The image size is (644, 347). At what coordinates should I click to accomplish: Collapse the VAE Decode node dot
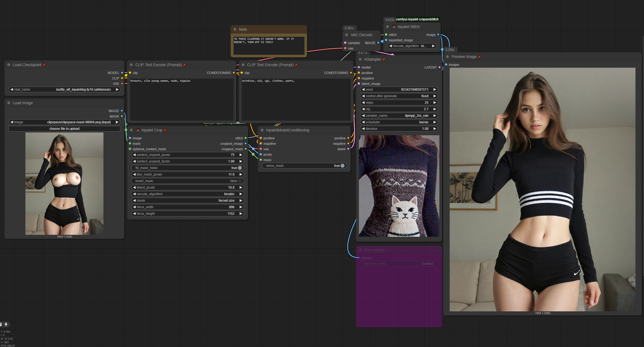click(x=347, y=35)
